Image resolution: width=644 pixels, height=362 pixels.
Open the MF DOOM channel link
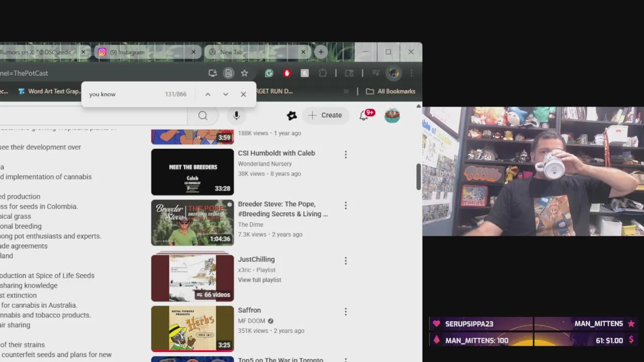click(x=251, y=321)
